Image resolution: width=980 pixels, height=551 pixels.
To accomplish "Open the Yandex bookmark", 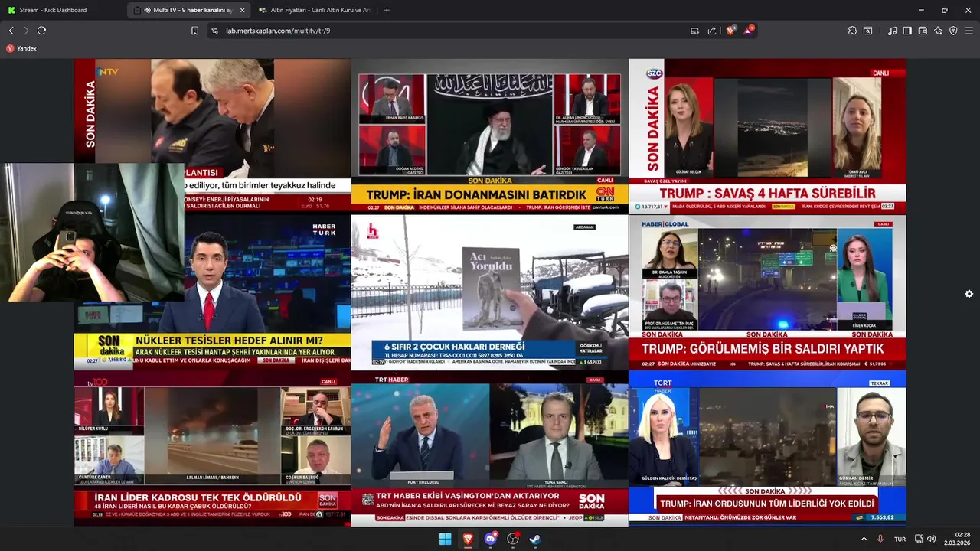I will pyautogui.click(x=21, y=48).
